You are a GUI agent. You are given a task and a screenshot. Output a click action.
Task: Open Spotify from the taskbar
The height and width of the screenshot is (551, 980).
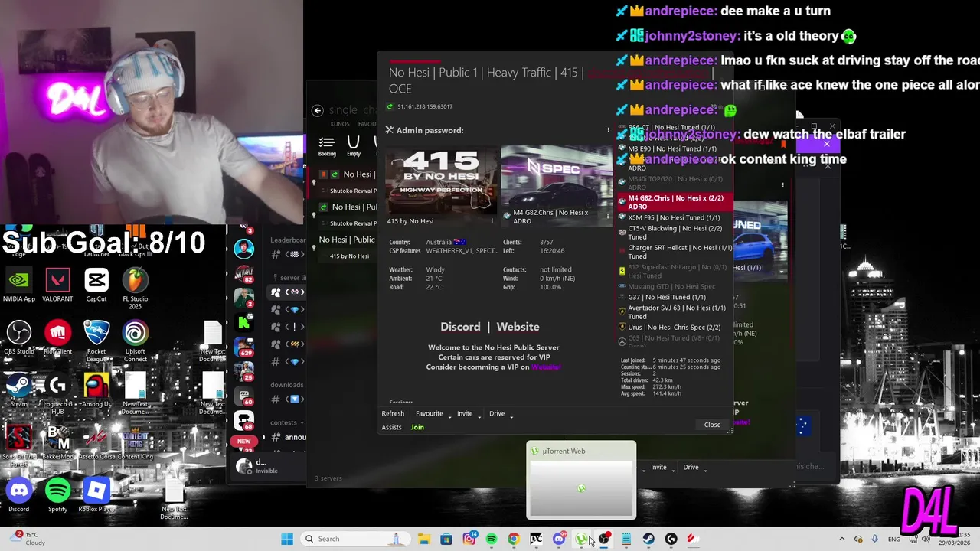pos(491,539)
